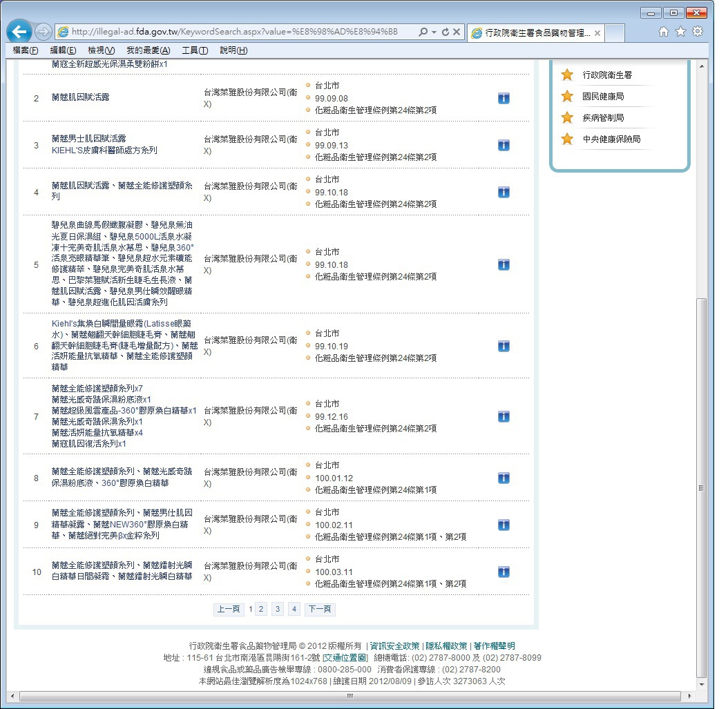Stop loading with address bar X icon
728x709 pixels.
[457, 32]
